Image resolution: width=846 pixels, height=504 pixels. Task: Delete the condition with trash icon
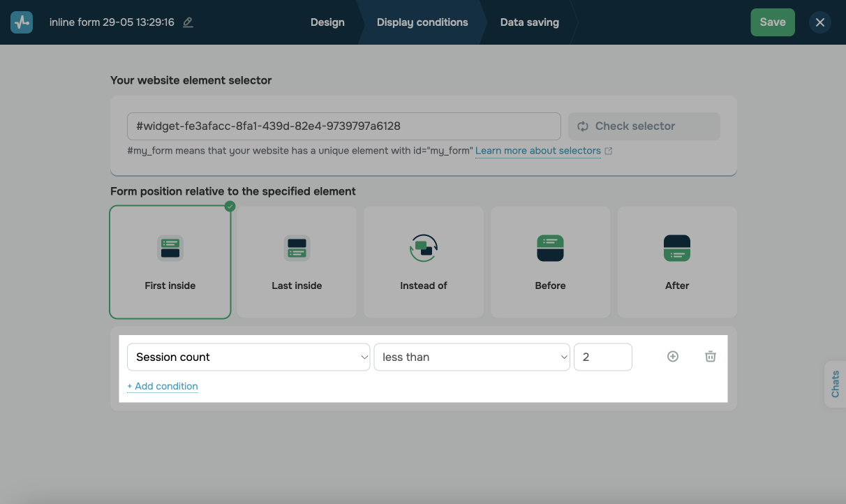pyautogui.click(x=710, y=357)
